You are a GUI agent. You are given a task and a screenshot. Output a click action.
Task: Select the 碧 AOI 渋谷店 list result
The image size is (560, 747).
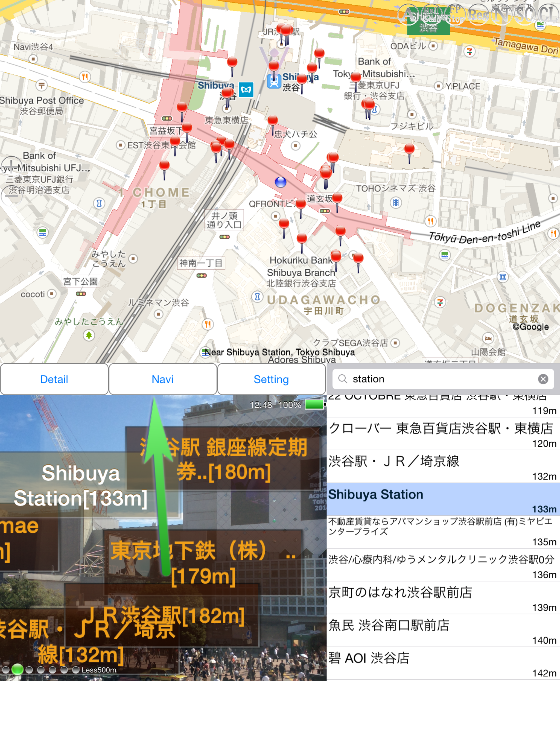443,663
